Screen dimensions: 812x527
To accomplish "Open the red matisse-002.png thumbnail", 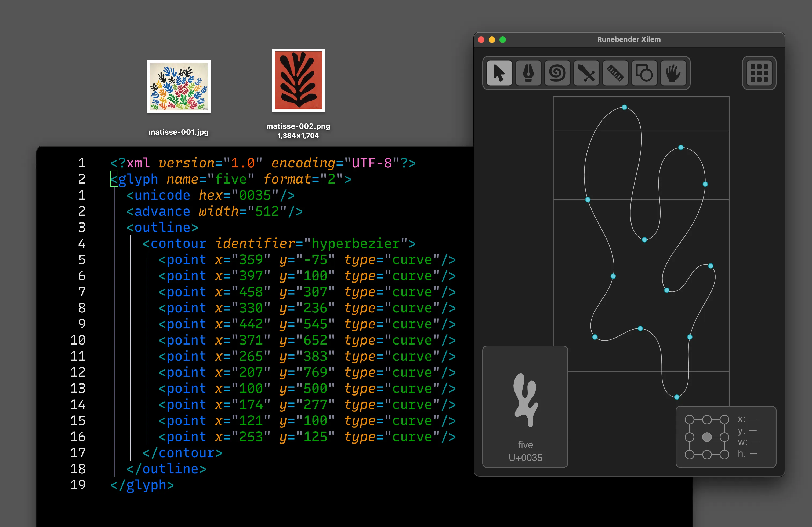I will coord(299,80).
